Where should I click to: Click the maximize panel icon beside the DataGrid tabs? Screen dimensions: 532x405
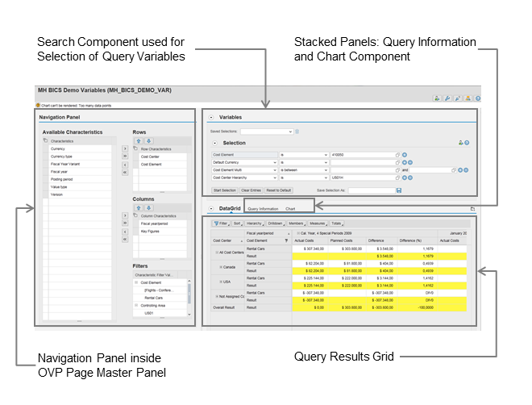click(472, 209)
